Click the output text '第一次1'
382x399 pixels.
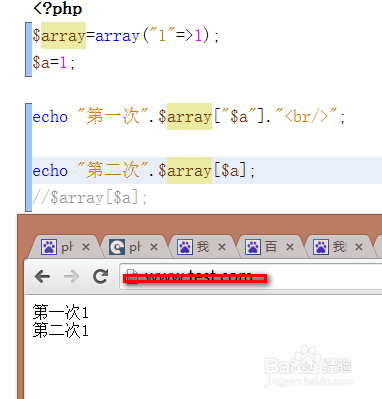click(60, 312)
